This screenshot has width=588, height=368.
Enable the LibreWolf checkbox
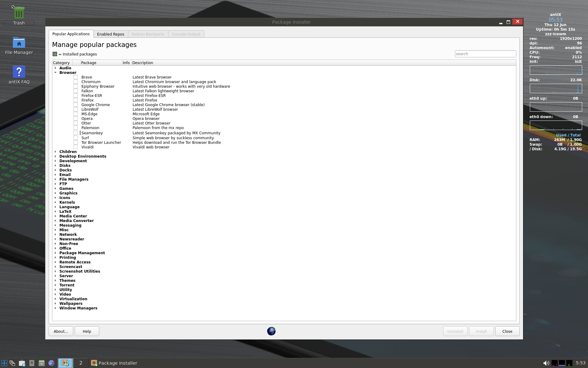pyautogui.click(x=76, y=109)
